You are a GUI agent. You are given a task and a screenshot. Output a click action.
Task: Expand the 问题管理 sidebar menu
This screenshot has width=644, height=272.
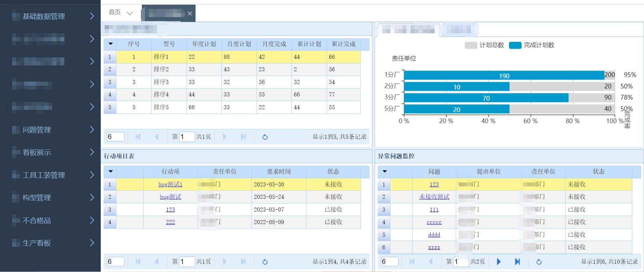coord(92,130)
